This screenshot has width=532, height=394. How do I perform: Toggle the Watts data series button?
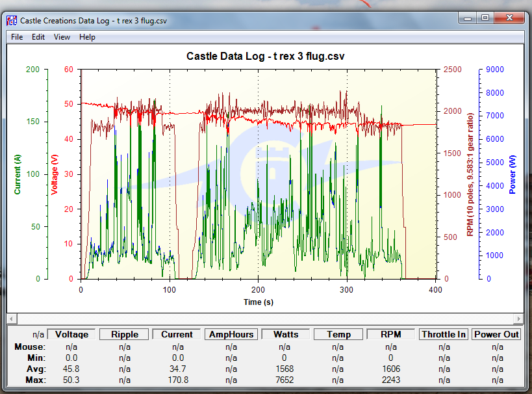click(286, 334)
